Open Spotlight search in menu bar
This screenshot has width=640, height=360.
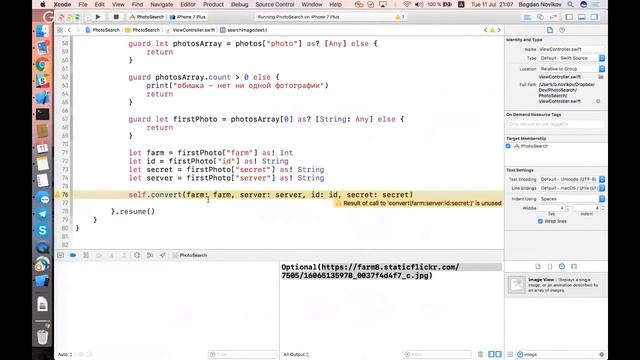pyautogui.click(x=570, y=4)
